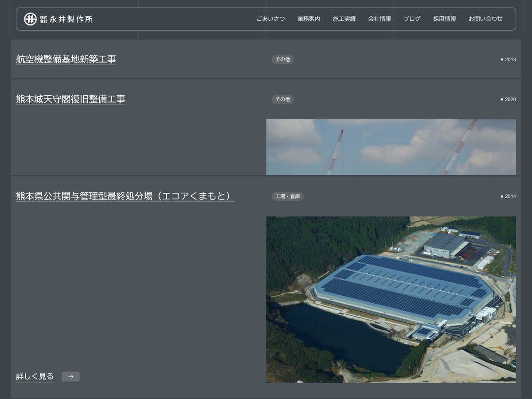532x399 pixels.
Task: Open the aerial photo of エコアくまもと
Action: (391, 300)
